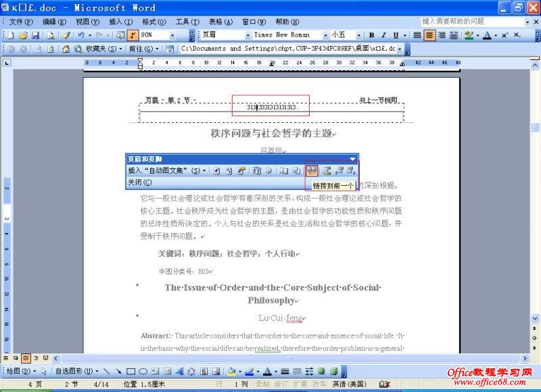
Task: Go to the web toolbar home page icon
Action: tap(66, 49)
